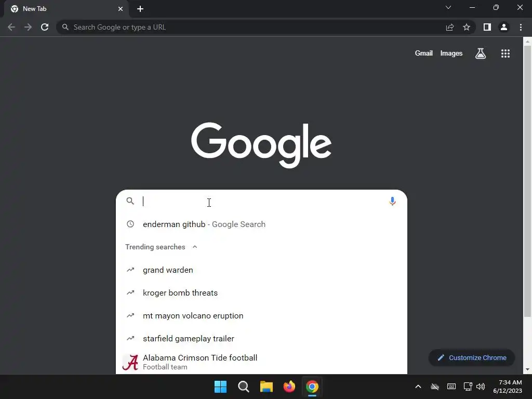Go back with the browser back arrow

coord(11,27)
